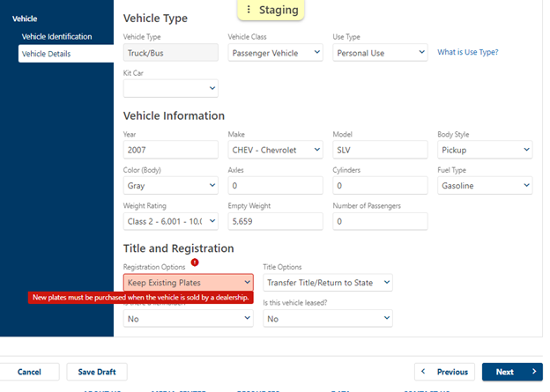Click the Save Draft button
The height and width of the screenshot is (392, 550).
click(97, 372)
